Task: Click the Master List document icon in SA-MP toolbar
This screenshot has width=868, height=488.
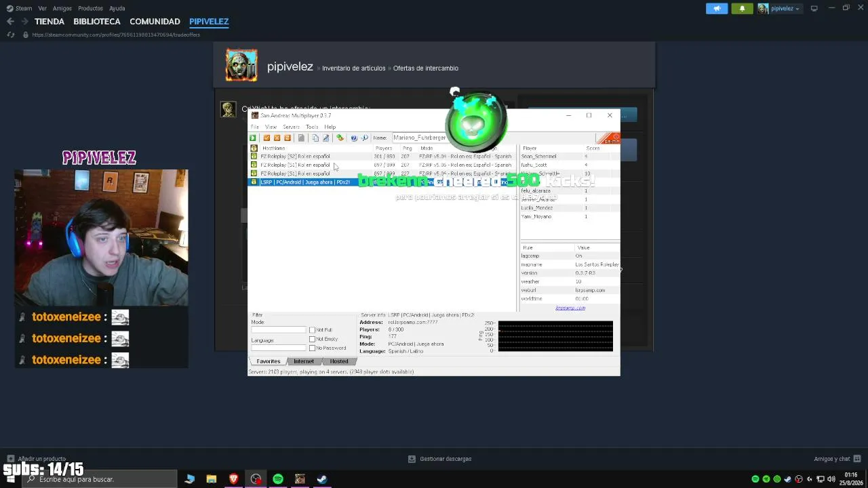Action: pos(301,138)
